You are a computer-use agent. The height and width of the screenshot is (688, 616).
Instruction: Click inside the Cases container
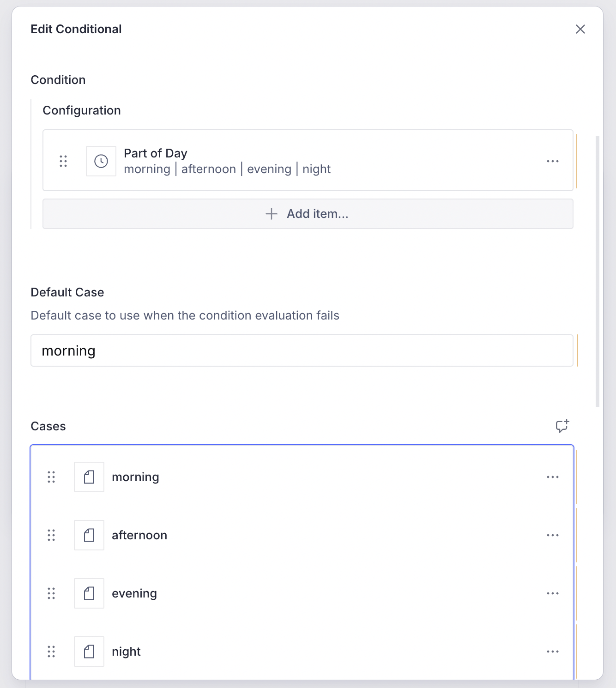point(302,506)
